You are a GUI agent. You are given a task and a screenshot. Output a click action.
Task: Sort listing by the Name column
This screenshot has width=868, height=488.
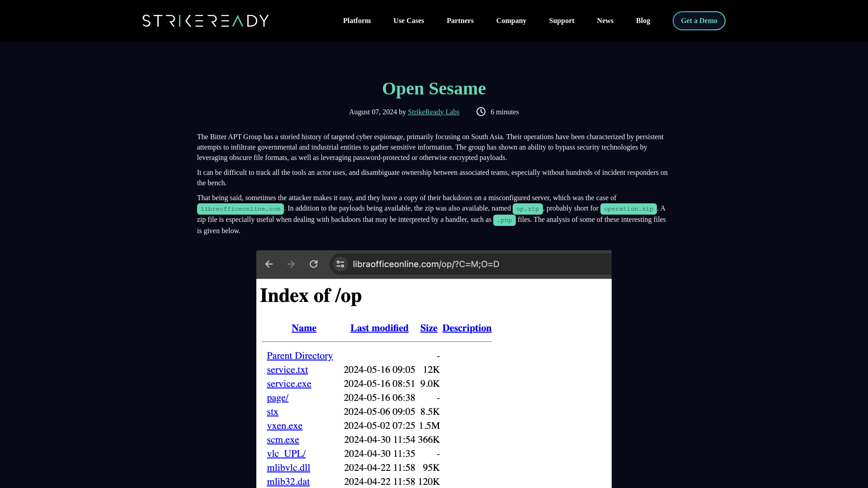pyautogui.click(x=304, y=328)
